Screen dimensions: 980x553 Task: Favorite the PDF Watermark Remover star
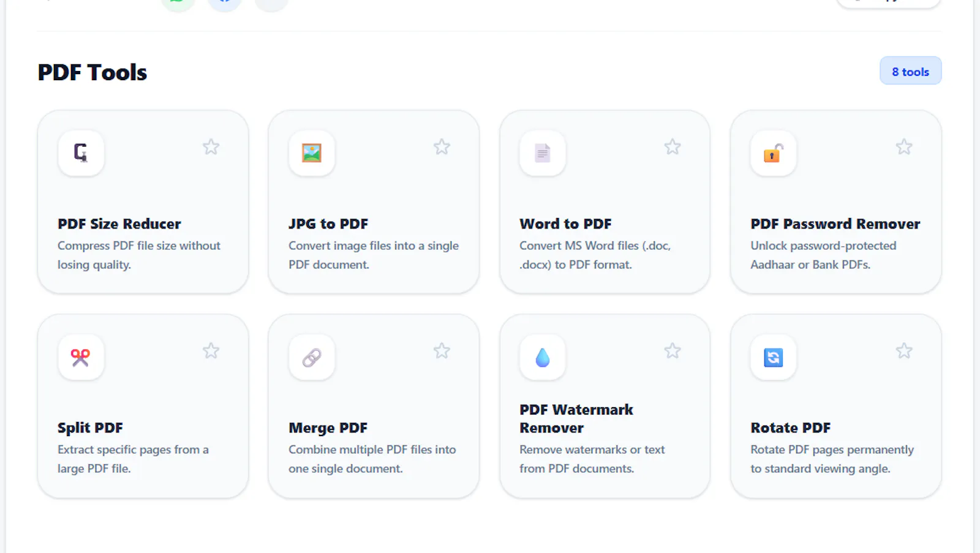click(673, 351)
